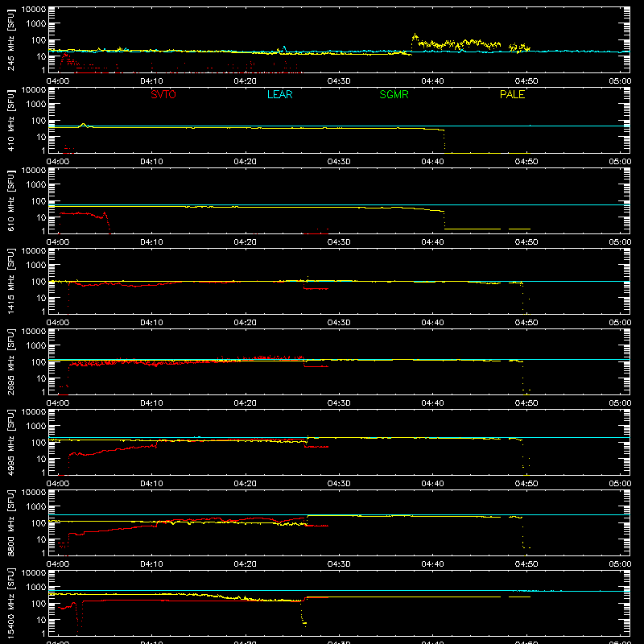Select the '245 MHz [SFU]' axis title
The width and height of the screenshot is (644, 644).
point(10,39)
